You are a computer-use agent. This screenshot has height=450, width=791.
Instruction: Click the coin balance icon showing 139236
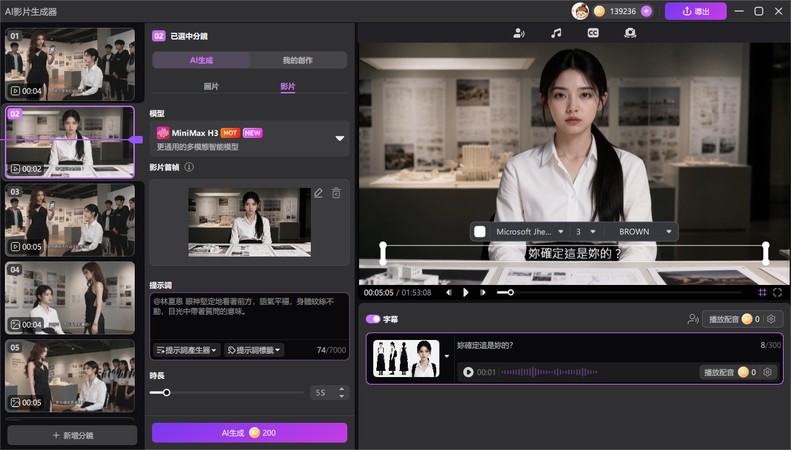pos(599,11)
